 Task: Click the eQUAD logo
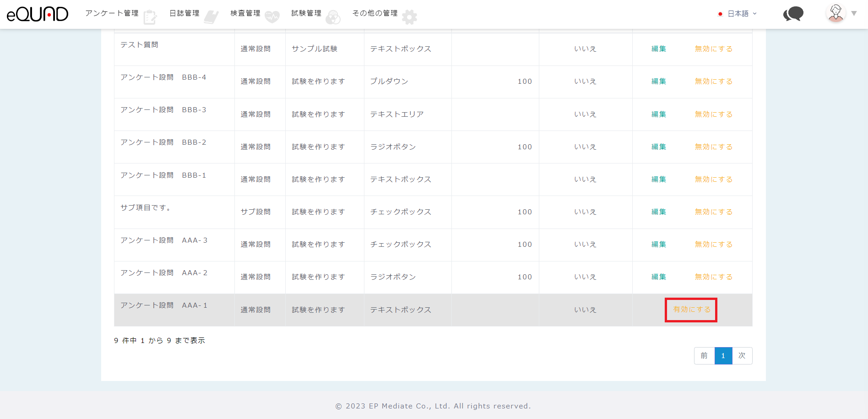click(x=38, y=14)
